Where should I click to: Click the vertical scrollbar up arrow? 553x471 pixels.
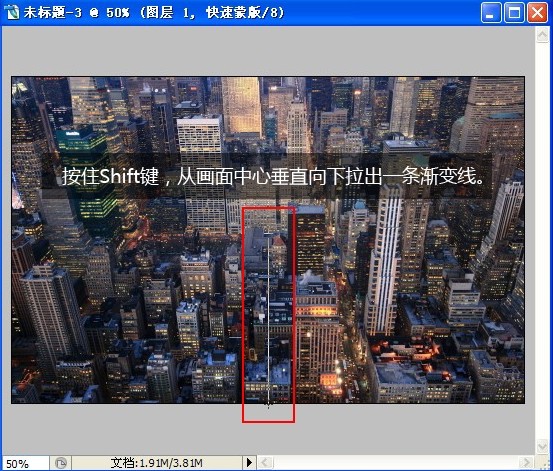(x=542, y=35)
